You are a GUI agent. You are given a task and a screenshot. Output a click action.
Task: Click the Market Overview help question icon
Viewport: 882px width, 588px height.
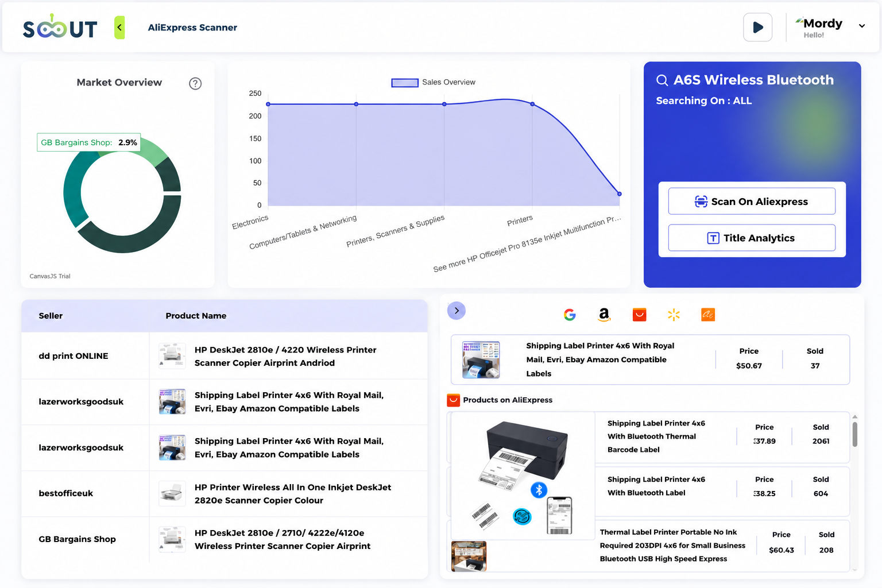[x=195, y=83]
